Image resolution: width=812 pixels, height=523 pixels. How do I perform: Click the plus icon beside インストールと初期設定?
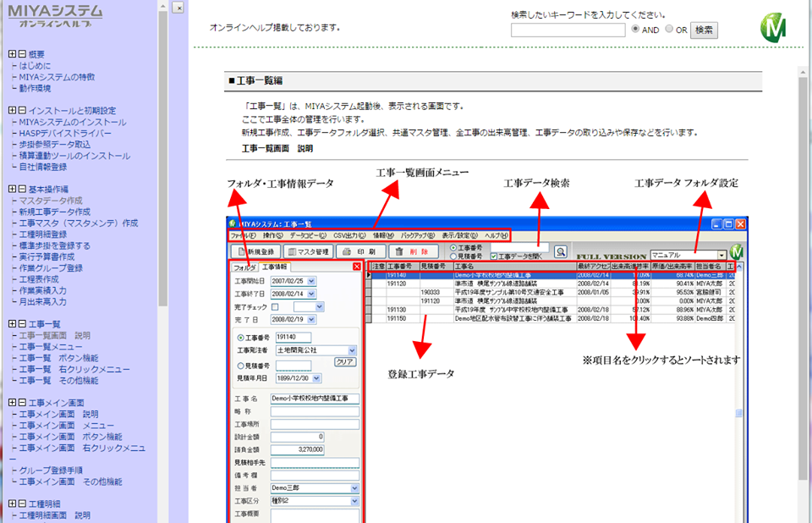pyautogui.click(x=13, y=110)
